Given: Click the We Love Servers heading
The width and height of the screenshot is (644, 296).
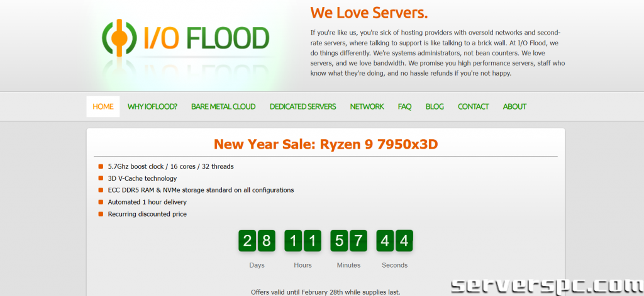Looking at the screenshot, I should coord(369,13).
